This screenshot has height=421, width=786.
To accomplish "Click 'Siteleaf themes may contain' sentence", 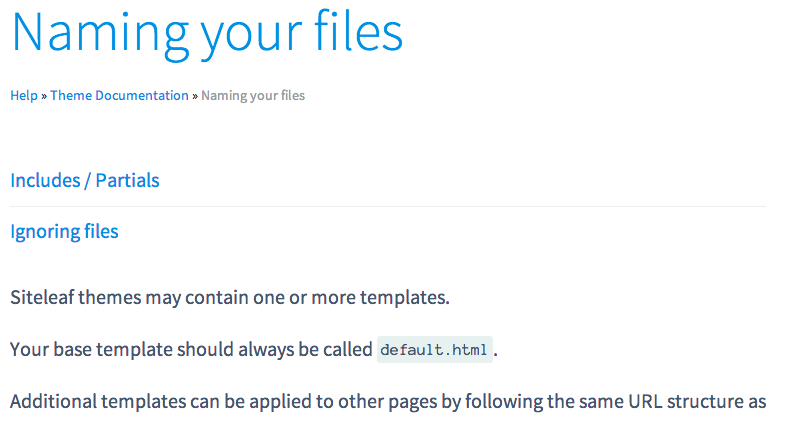I will click(x=230, y=298).
